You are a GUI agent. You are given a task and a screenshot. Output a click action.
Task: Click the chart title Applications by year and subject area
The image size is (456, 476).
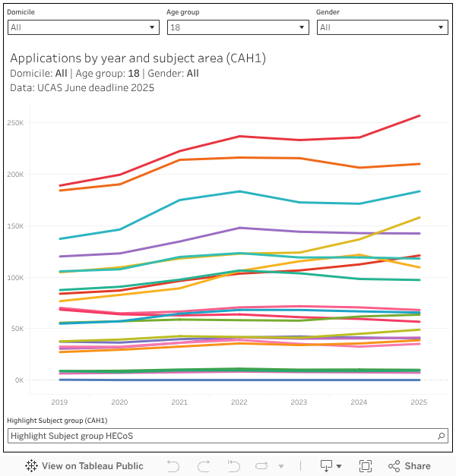(138, 58)
